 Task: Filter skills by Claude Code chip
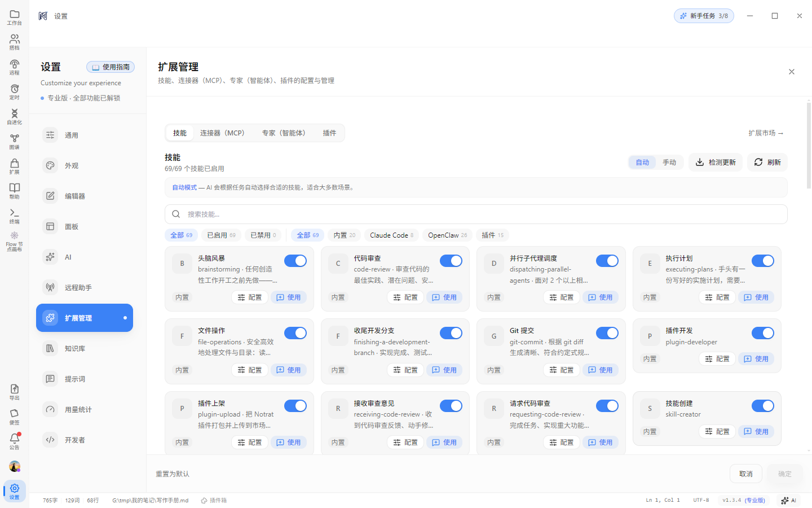click(x=392, y=235)
